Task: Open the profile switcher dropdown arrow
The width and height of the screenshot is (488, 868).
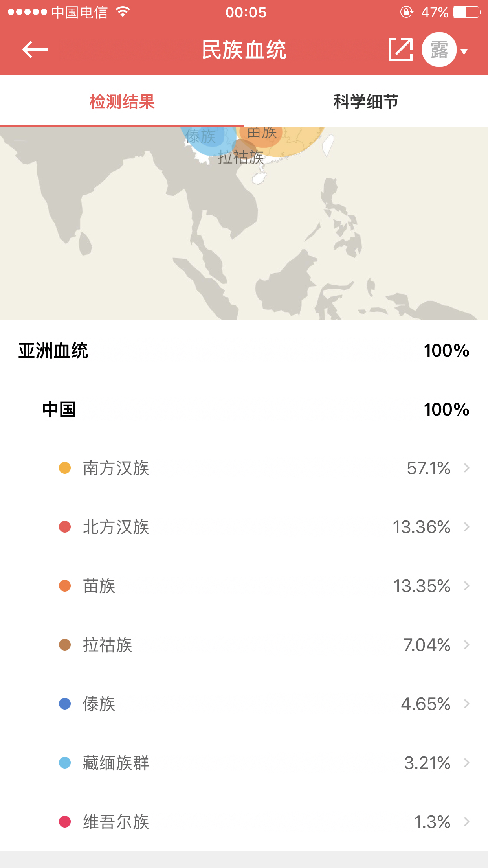Action: [464, 51]
